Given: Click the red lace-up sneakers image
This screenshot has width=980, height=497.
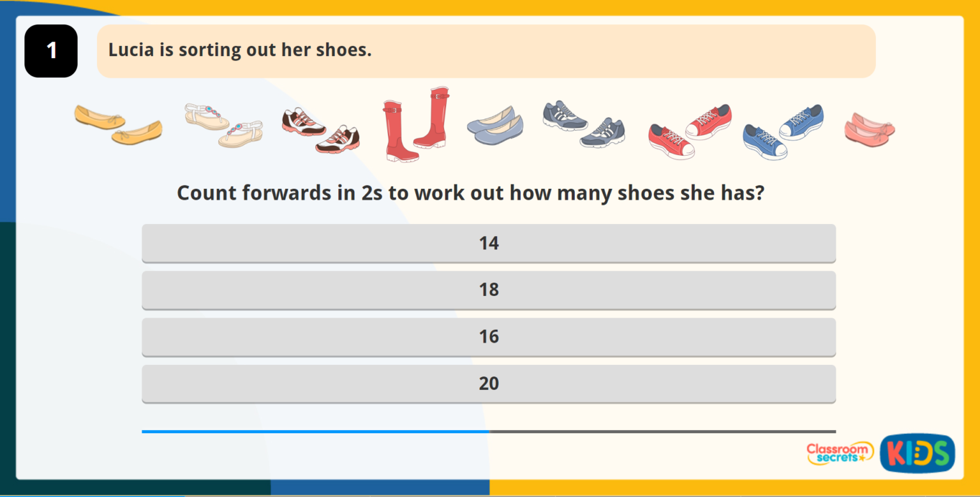Looking at the screenshot, I should pos(689,131).
